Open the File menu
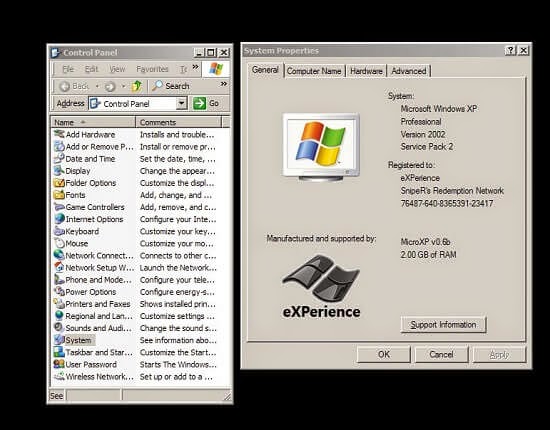The height and width of the screenshot is (430, 550). tap(68, 69)
